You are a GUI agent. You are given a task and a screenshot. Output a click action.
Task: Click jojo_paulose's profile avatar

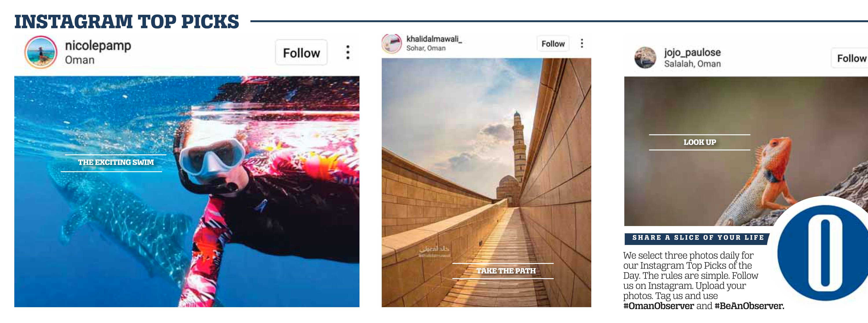645,58
